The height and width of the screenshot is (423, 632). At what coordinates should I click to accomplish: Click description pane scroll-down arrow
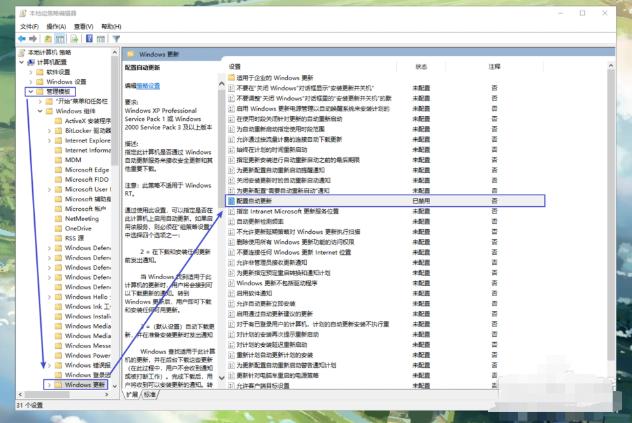click(221, 378)
